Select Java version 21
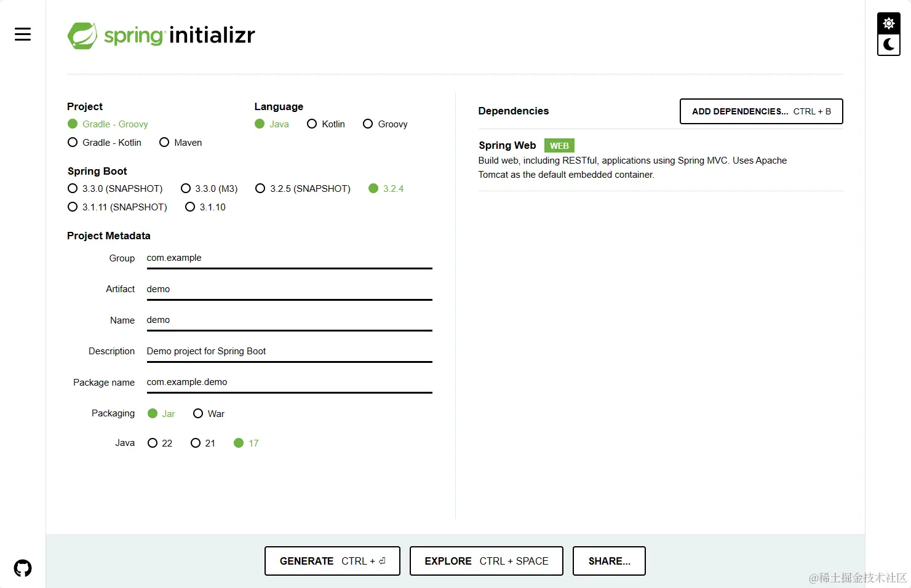Screen dimensions: 911x588 203,443
